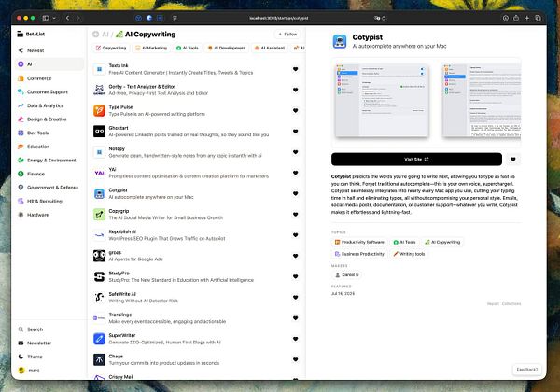
Task: Click the Government & Defense shield icon
Action: 21,188
